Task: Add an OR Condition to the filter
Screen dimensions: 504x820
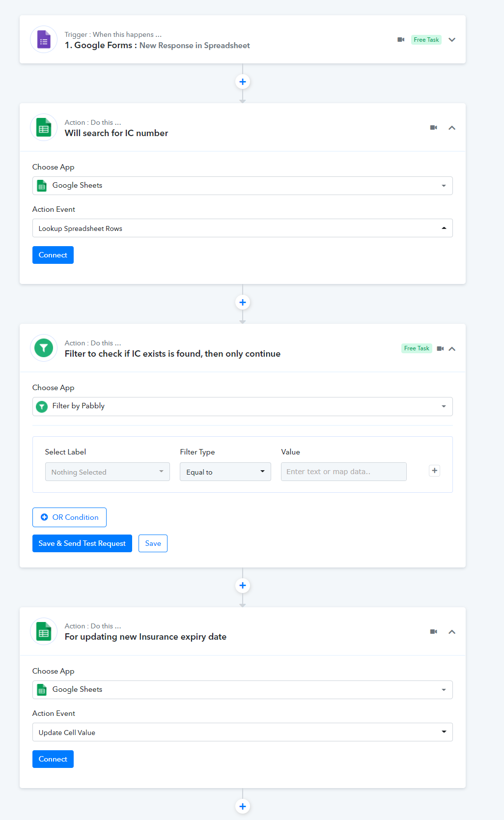Action: (x=69, y=517)
